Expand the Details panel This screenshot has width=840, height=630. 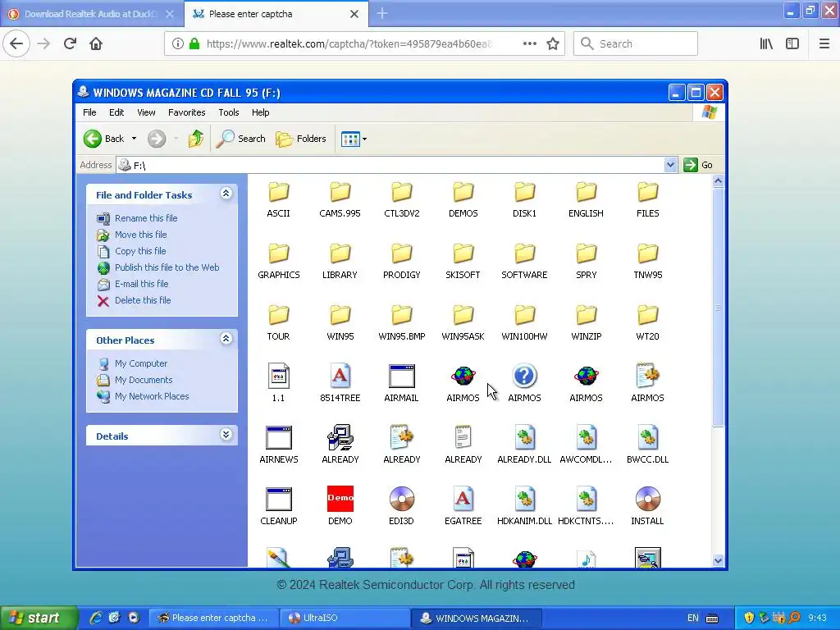[x=226, y=435]
